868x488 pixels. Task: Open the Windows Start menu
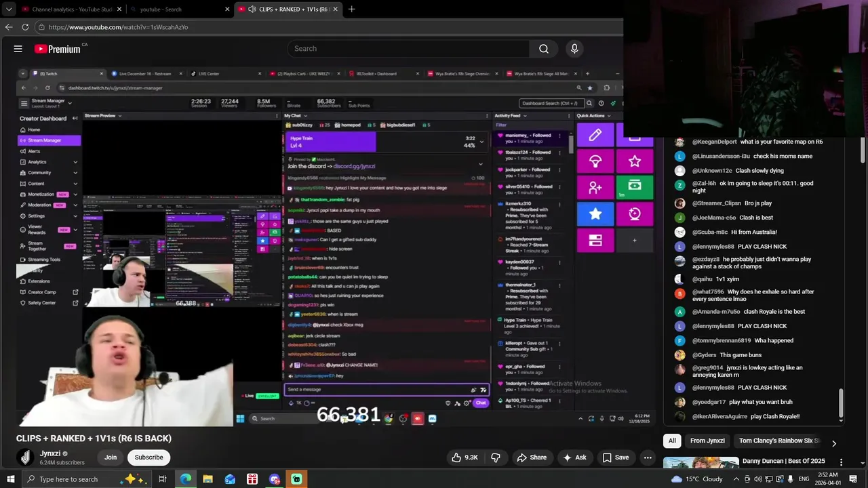pyautogui.click(x=10, y=479)
